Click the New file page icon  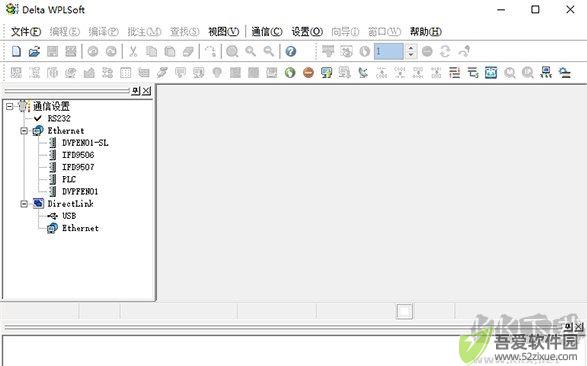(x=16, y=51)
